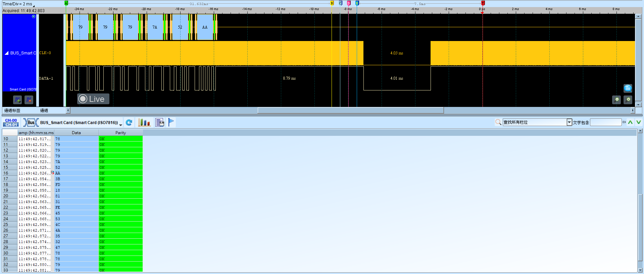
Task: Save the decode report list
Action: point(160,122)
